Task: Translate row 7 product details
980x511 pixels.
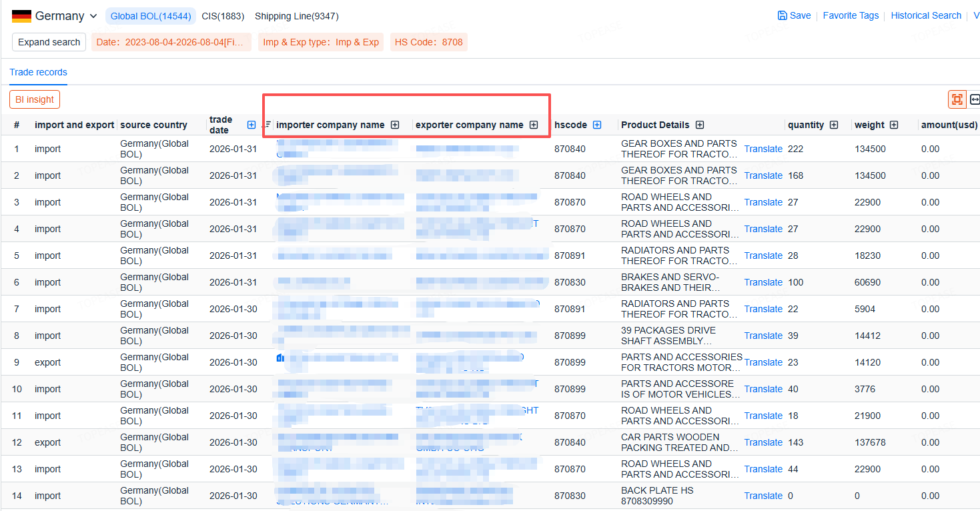Action: point(763,309)
